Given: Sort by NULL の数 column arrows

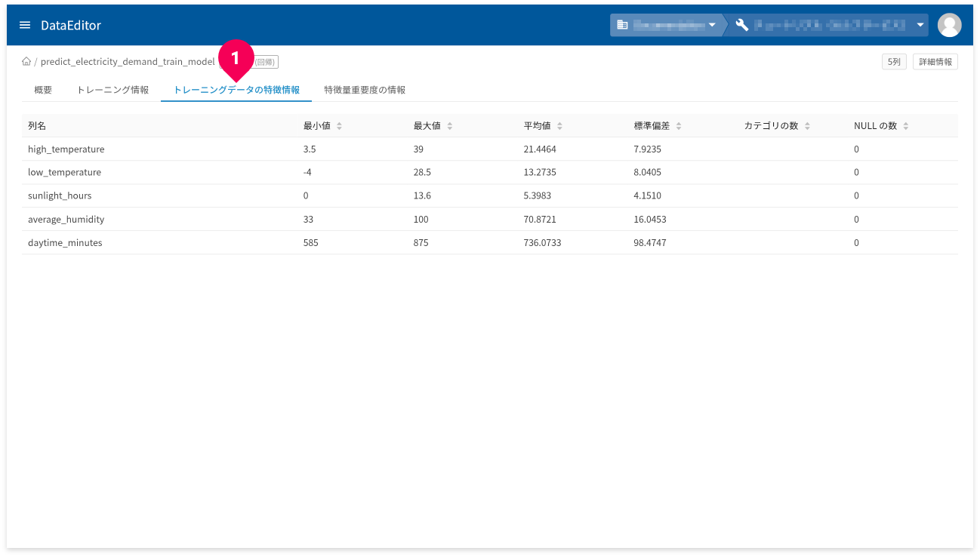Looking at the screenshot, I should pos(906,126).
